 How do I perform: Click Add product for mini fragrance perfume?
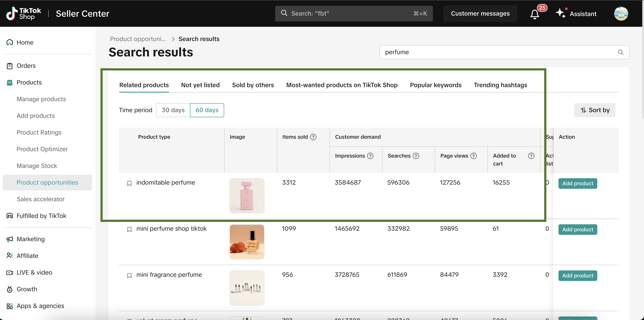(x=578, y=275)
